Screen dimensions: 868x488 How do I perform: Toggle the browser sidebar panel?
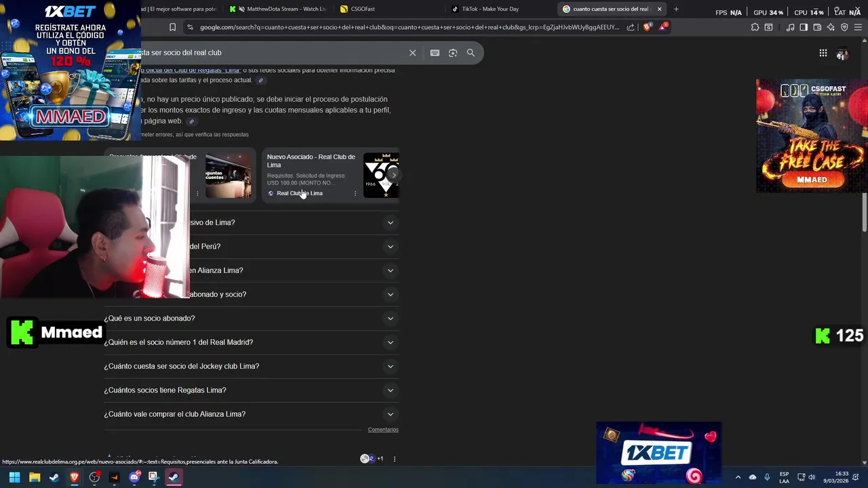pos(804,27)
